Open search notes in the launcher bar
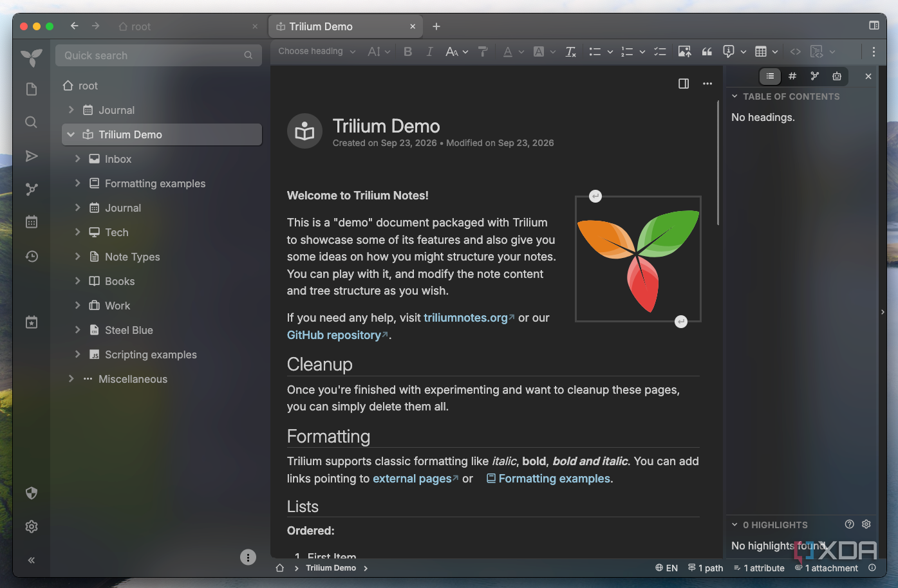Image resolution: width=898 pixels, height=588 pixels. (x=31, y=122)
